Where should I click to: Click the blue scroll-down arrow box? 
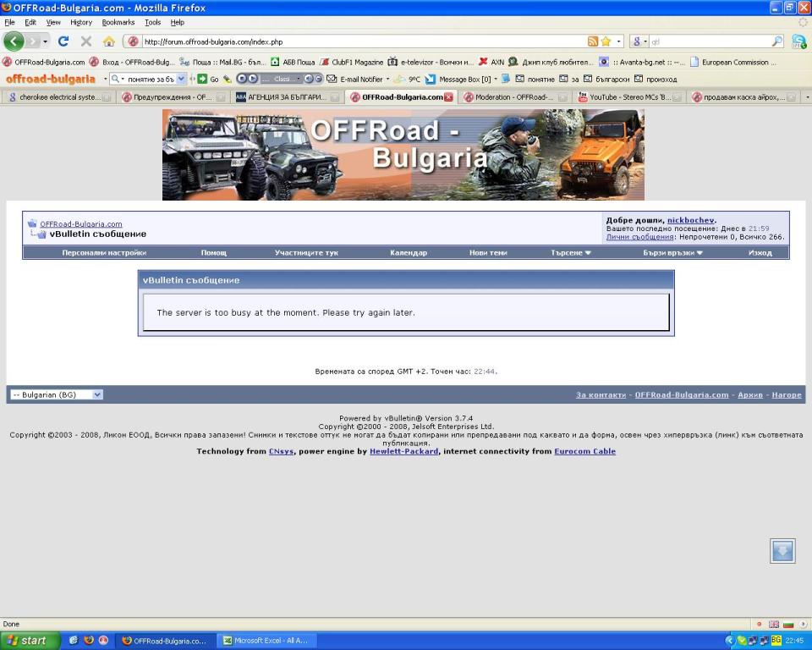tap(782, 550)
